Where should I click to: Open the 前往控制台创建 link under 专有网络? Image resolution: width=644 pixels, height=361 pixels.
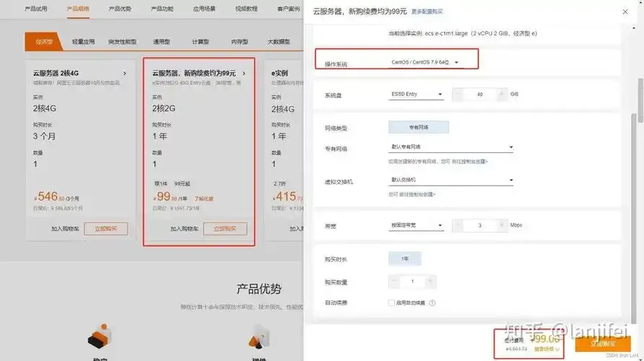[x=469, y=162]
